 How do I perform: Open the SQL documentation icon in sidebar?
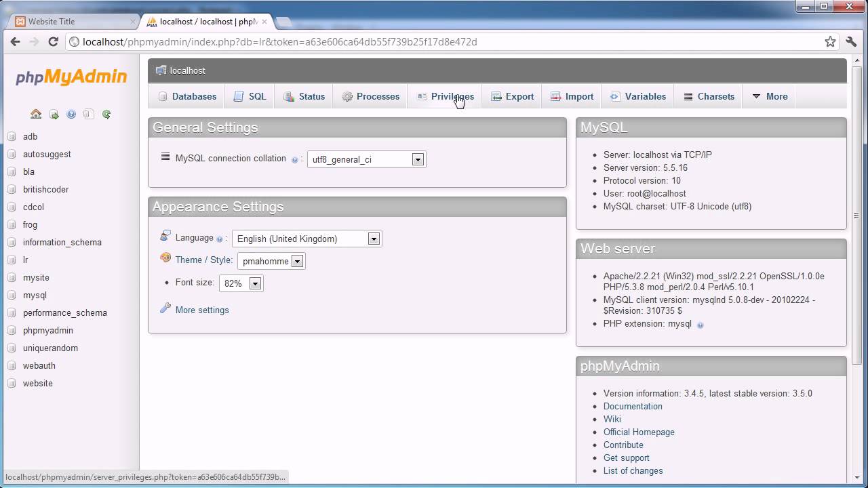(89, 115)
